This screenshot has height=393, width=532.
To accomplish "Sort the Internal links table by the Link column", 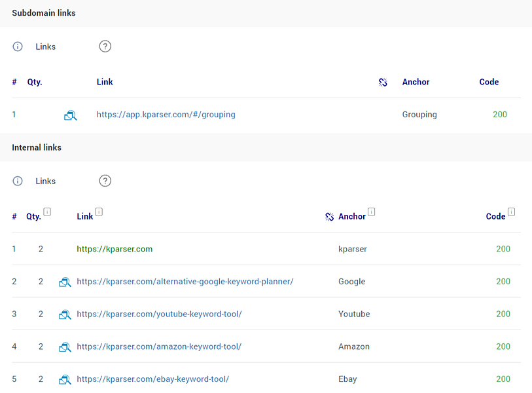I will point(84,216).
